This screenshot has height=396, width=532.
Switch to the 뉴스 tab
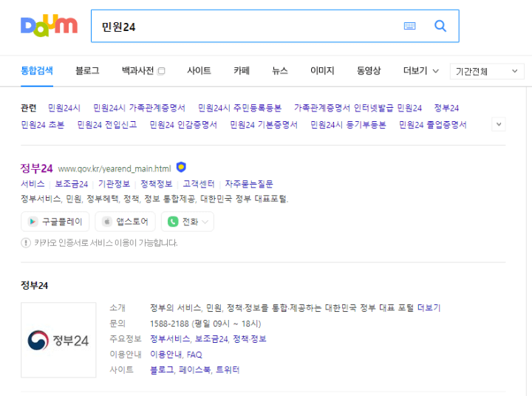tap(280, 71)
